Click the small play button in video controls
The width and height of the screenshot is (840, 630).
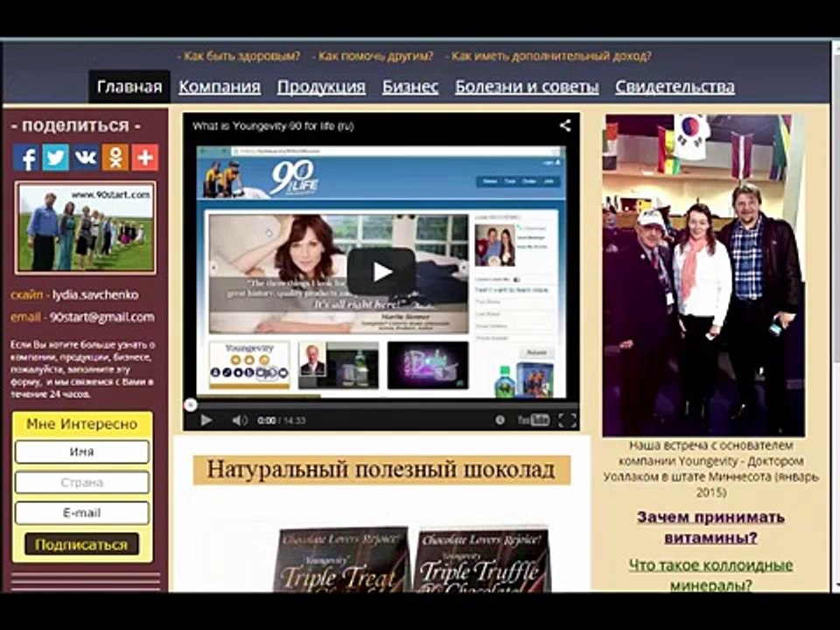click(206, 421)
